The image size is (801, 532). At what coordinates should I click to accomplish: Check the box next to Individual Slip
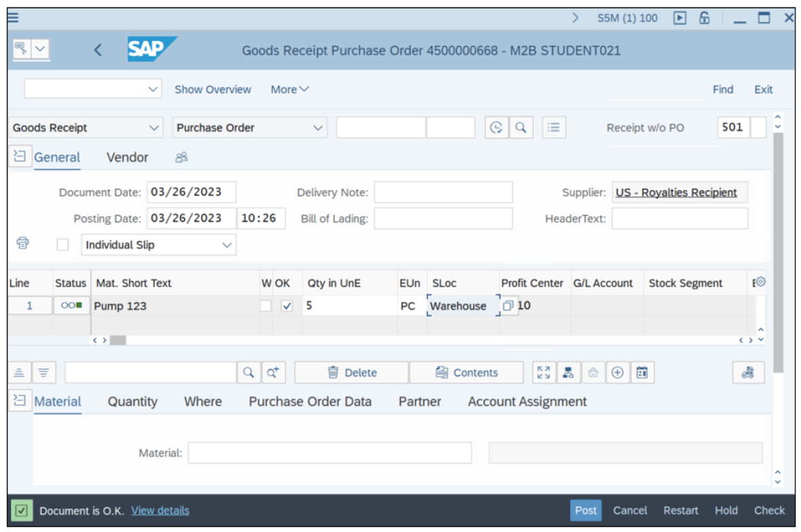tap(62, 244)
